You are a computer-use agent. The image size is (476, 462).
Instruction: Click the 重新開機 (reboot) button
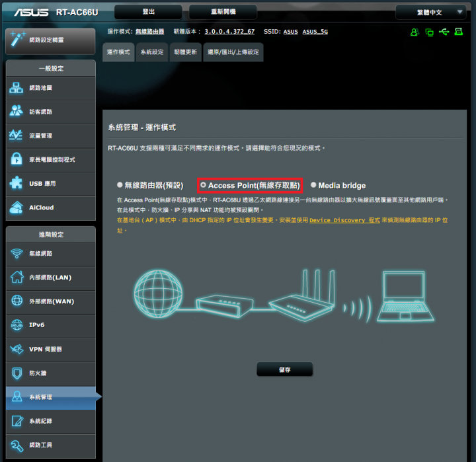[223, 12]
